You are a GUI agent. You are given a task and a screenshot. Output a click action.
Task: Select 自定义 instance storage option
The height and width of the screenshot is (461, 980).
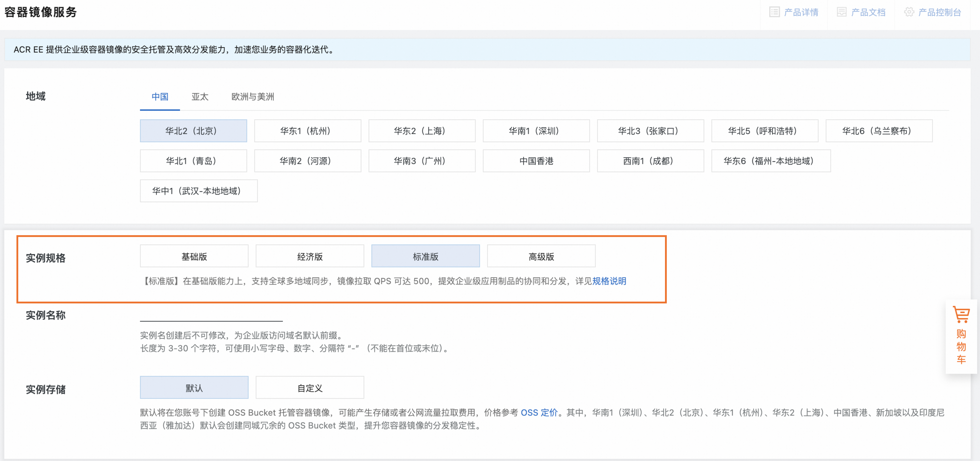[310, 388]
